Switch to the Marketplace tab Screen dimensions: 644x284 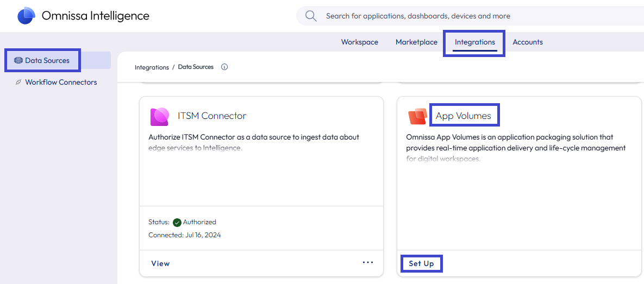pyautogui.click(x=416, y=42)
